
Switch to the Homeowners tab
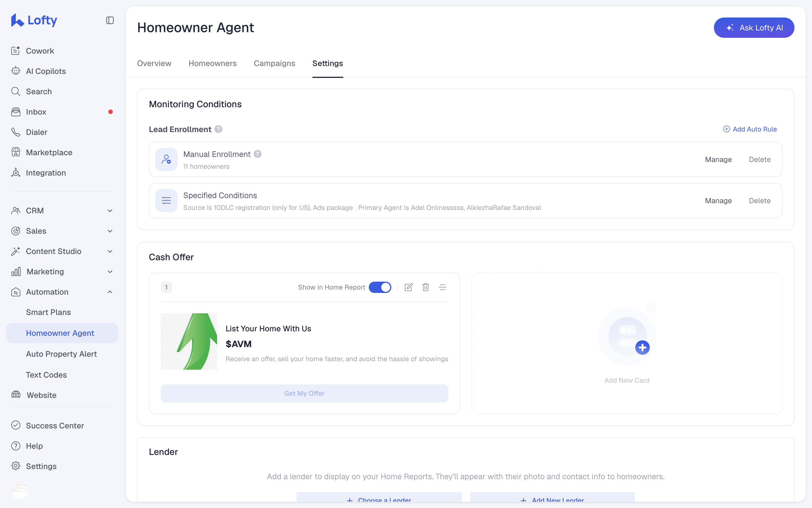212,63
